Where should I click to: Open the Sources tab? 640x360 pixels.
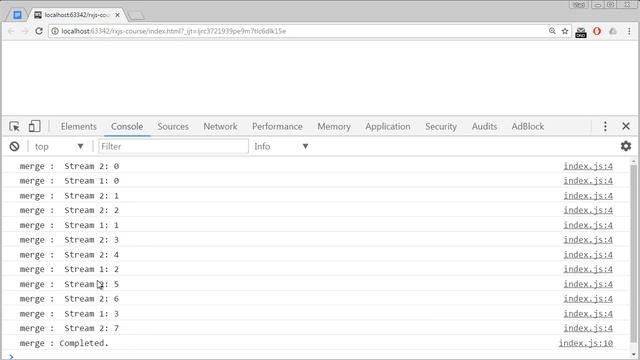pyautogui.click(x=173, y=127)
